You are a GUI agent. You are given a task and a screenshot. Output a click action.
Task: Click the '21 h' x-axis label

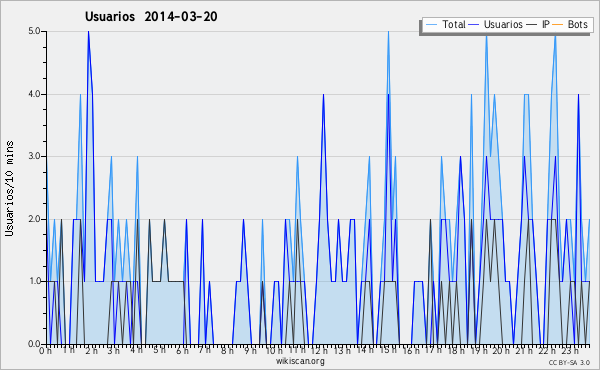pyautogui.click(x=524, y=351)
